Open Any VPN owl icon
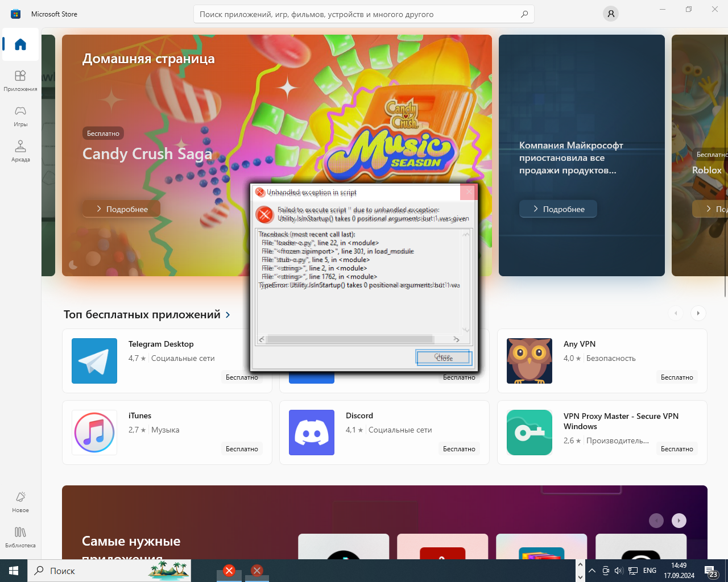This screenshot has width=728, height=582. coord(530,361)
